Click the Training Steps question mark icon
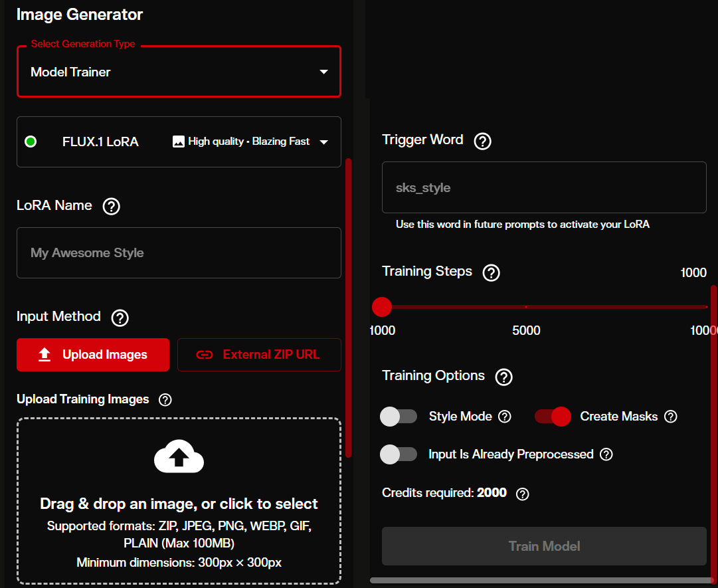Viewport: 718px width, 588px height. [x=491, y=272]
